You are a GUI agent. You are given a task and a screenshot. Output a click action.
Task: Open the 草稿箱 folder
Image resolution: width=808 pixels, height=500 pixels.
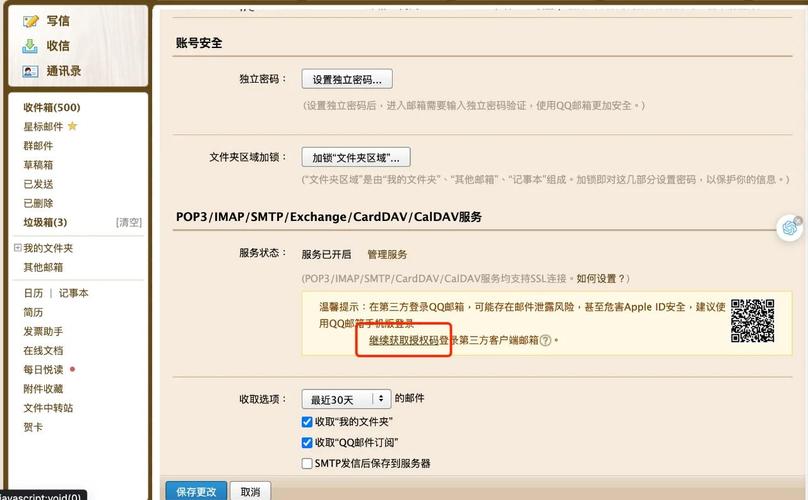[38, 165]
